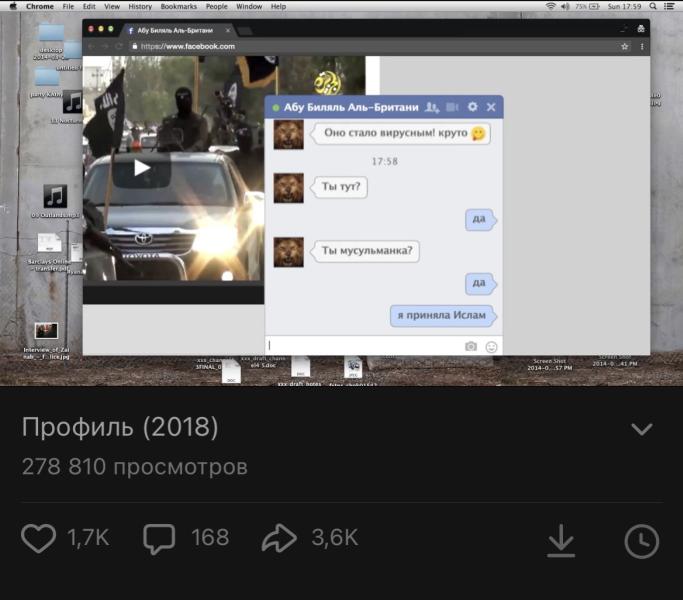Close the Facebook browser tab
This screenshot has width=683, height=600.
[x=228, y=31]
